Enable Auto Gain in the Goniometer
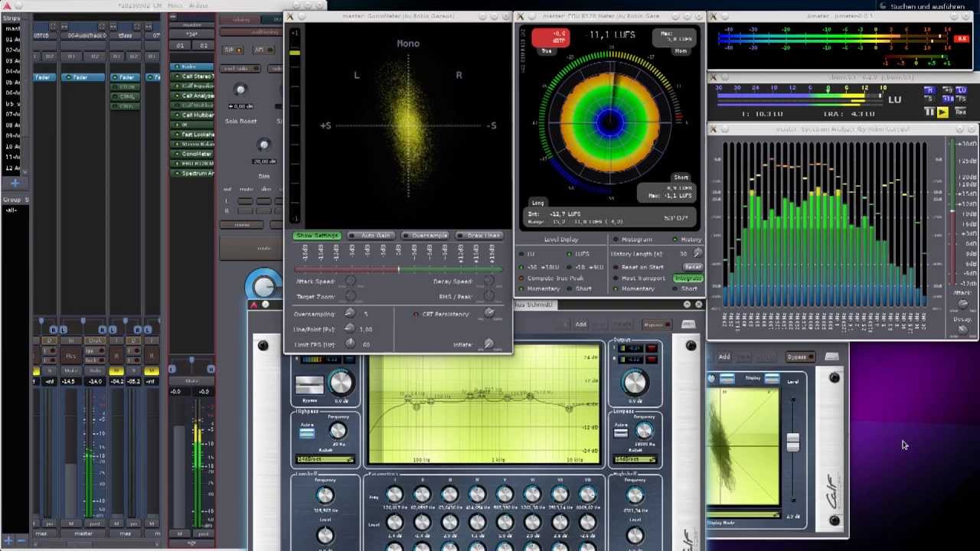The width and height of the screenshot is (980, 551). [371, 236]
